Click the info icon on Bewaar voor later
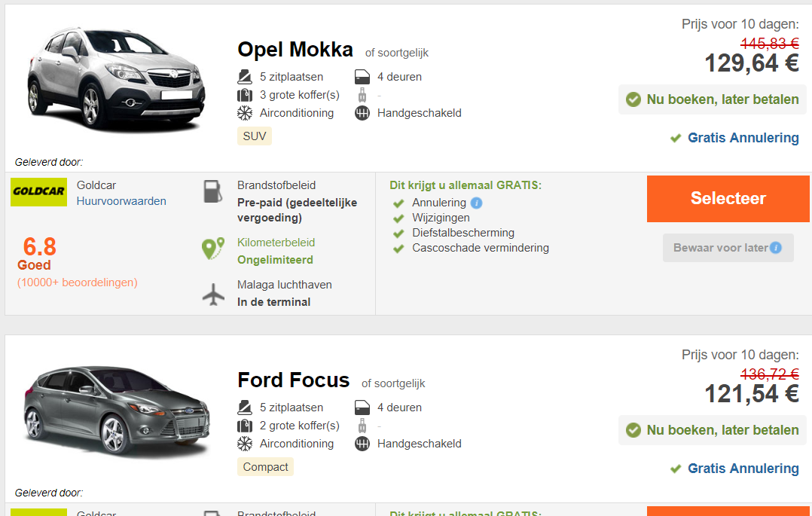The width and height of the screenshot is (812, 516). click(776, 248)
